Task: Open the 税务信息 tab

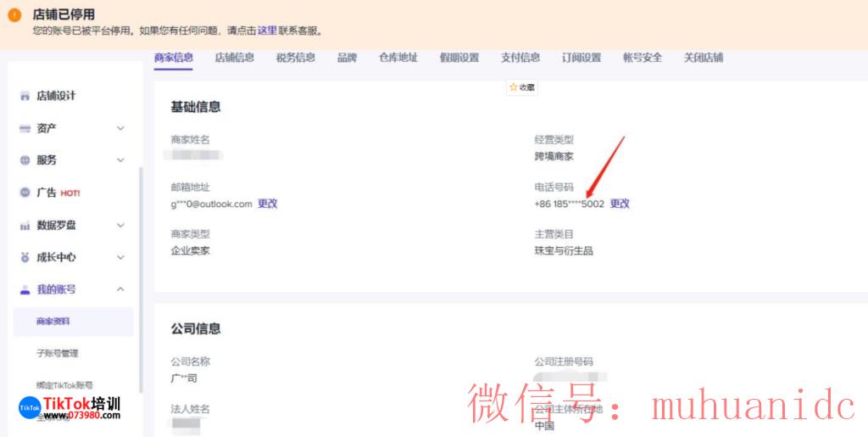Action: click(296, 58)
